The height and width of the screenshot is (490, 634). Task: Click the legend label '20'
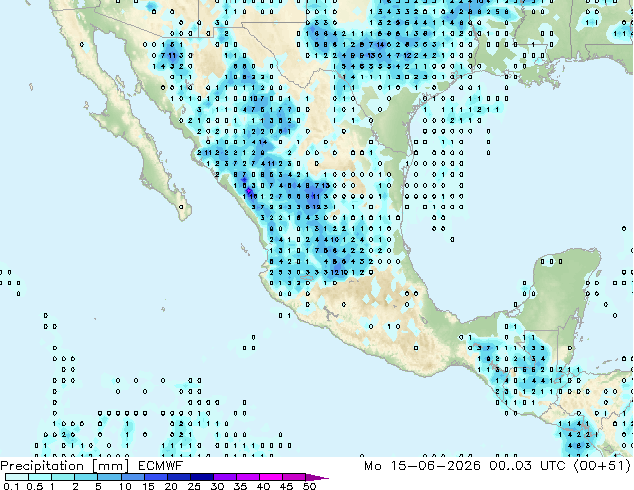click(171, 486)
